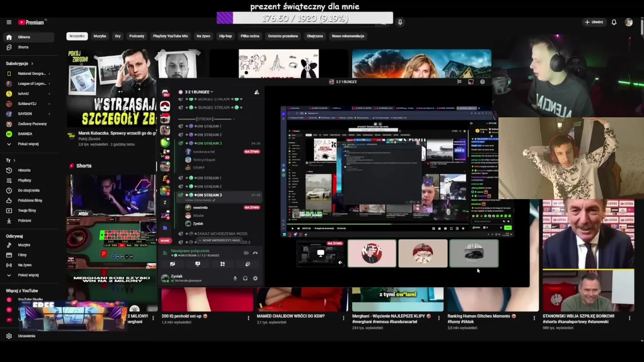The image size is (644, 362).
Task: Select the Gry filter chip
Action: coord(118,36)
